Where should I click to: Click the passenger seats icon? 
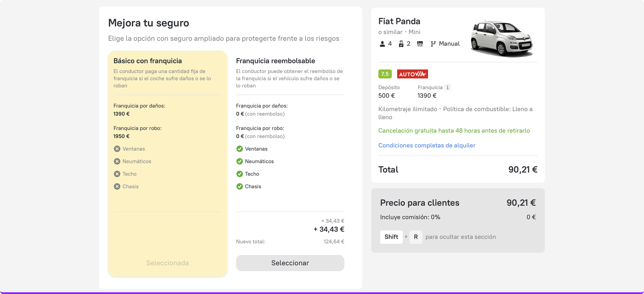(x=382, y=44)
